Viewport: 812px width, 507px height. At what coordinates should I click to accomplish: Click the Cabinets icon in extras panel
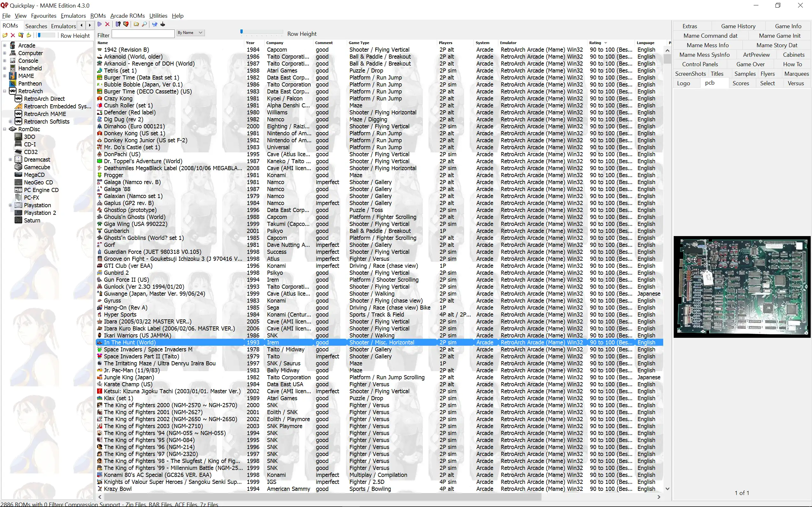tap(793, 54)
